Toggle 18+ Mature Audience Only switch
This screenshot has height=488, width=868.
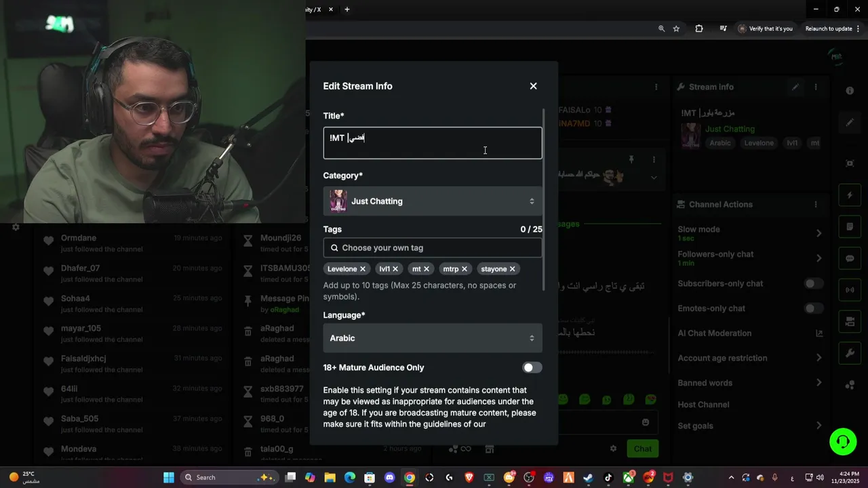tap(532, 367)
